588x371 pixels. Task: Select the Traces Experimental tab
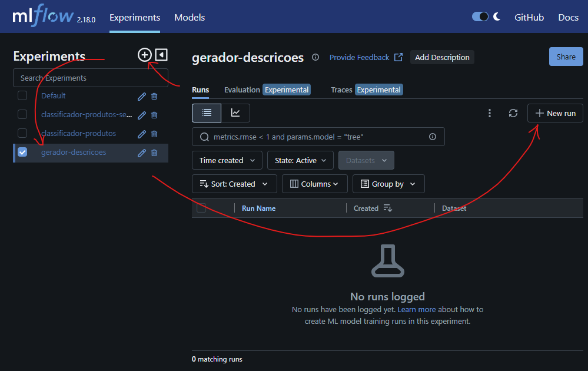tap(366, 90)
